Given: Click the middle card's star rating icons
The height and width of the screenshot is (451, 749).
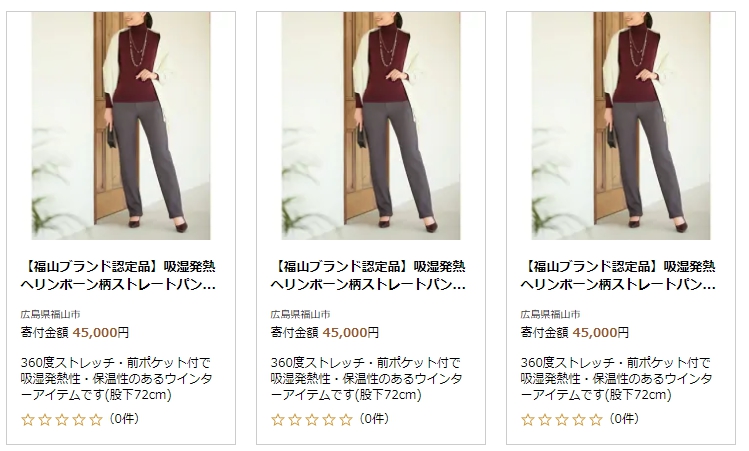Looking at the screenshot, I should coord(312,420).
